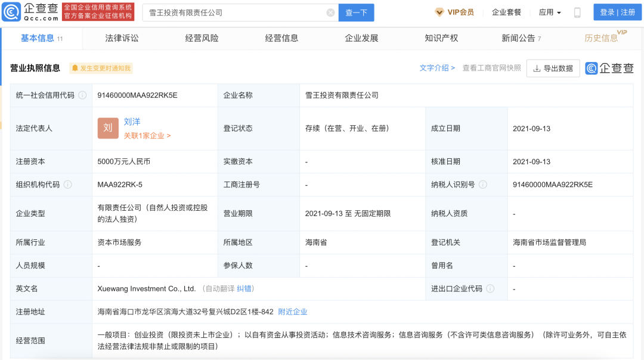Click the 营业执照信息 heading
Viewport: 644px width, 360px height.
click(x=35, y=68)
